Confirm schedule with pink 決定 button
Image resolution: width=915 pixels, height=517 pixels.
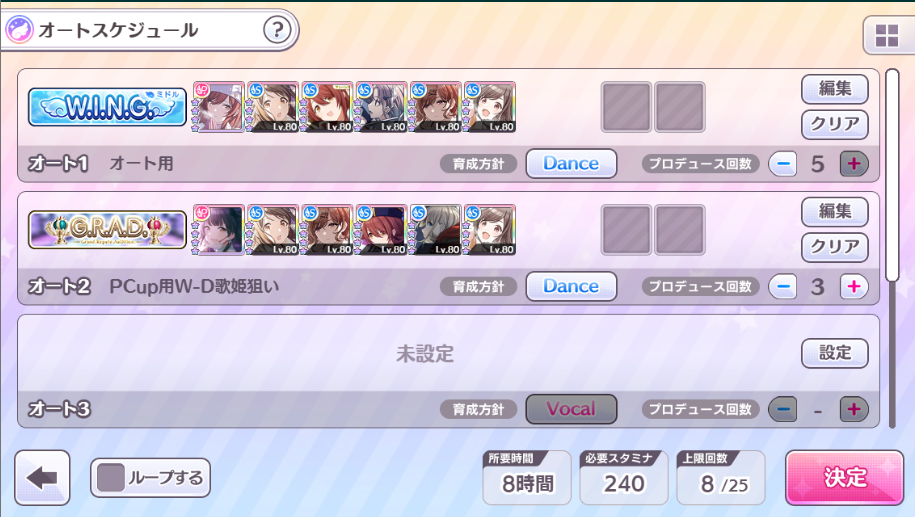pyautogui.click(x=844, y=477)
